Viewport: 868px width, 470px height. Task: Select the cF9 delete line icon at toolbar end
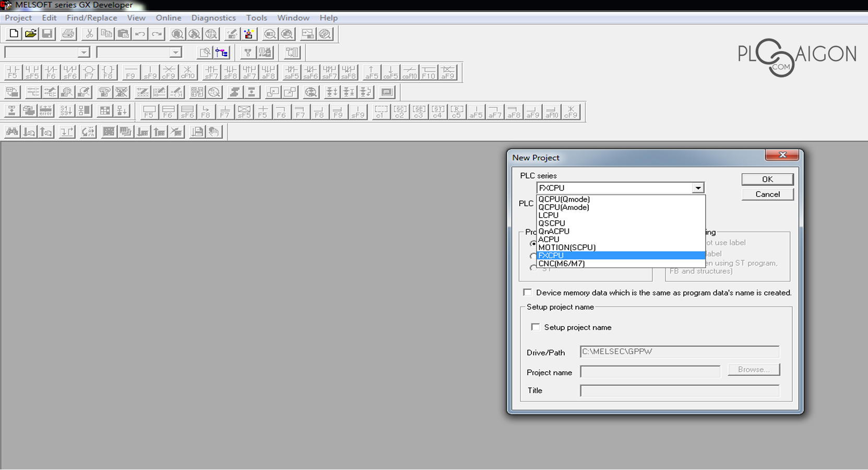(571, 112)
